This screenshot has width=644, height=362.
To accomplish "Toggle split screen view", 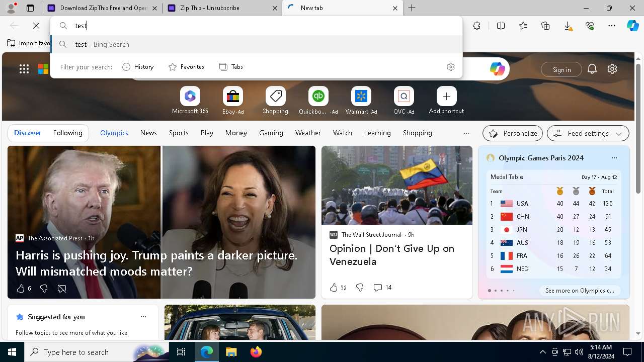I will pos(501,26).
